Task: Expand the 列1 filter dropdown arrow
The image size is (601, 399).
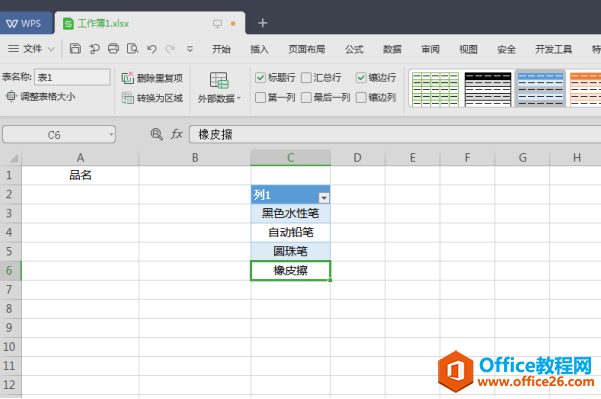Action: (324, 198)
